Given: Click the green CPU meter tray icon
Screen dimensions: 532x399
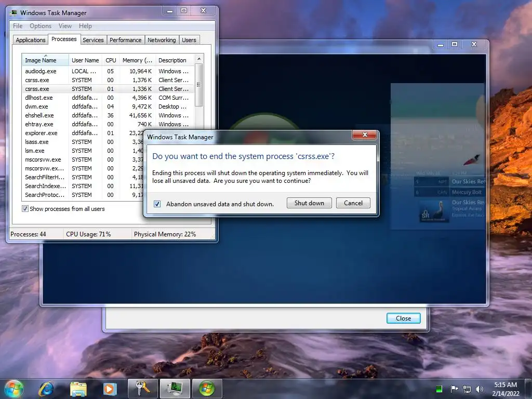Looking at the screenshot, I should [439, 389].
